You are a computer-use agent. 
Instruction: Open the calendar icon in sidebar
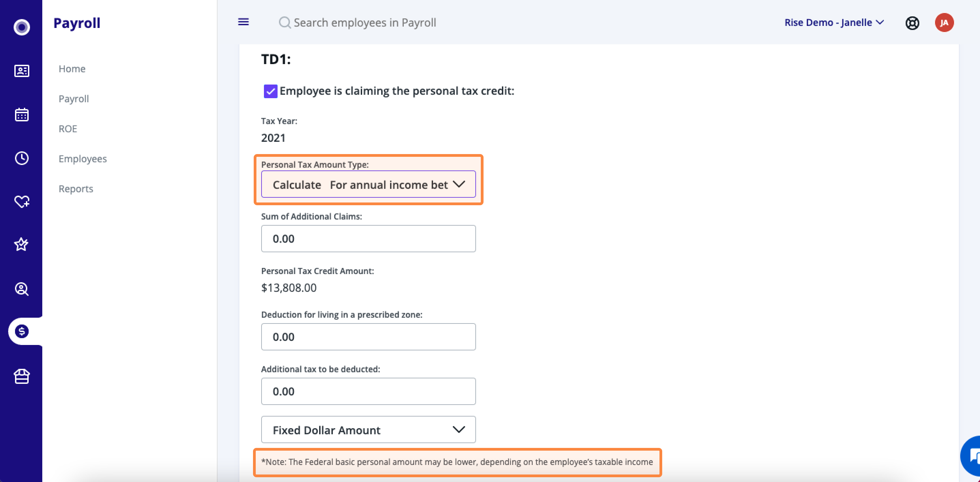coord(22,115)
